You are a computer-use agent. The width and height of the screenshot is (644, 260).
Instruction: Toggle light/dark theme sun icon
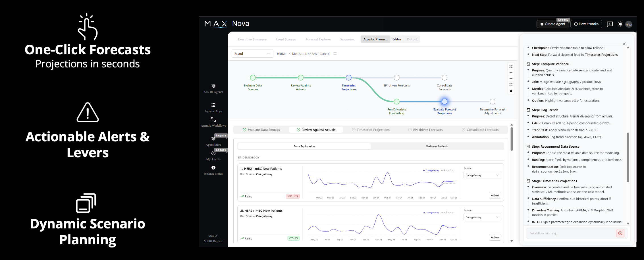[x=620, y=24]
